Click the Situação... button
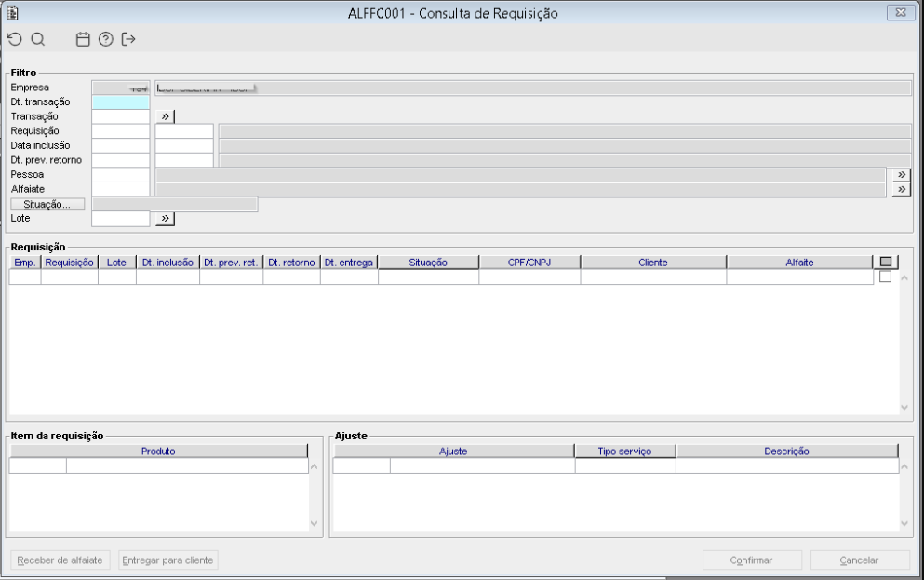 pos(47,205)
